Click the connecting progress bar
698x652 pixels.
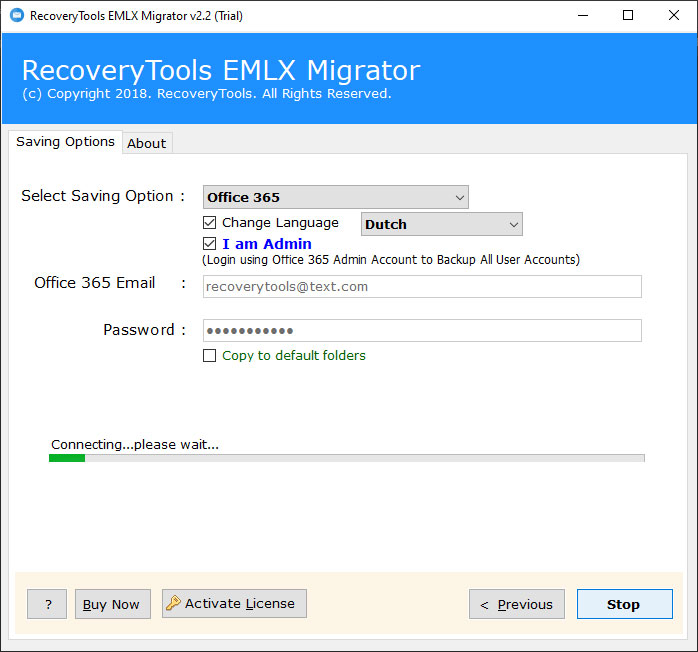347,458
